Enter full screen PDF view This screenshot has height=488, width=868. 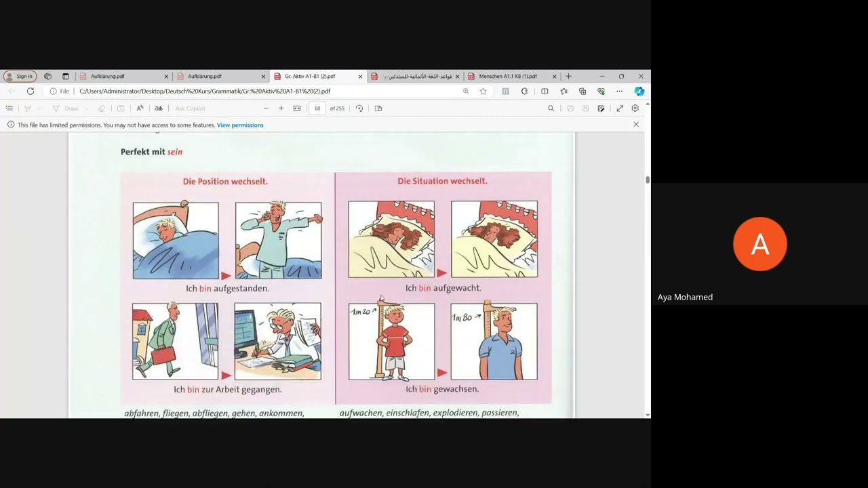(x=620, y=108)
